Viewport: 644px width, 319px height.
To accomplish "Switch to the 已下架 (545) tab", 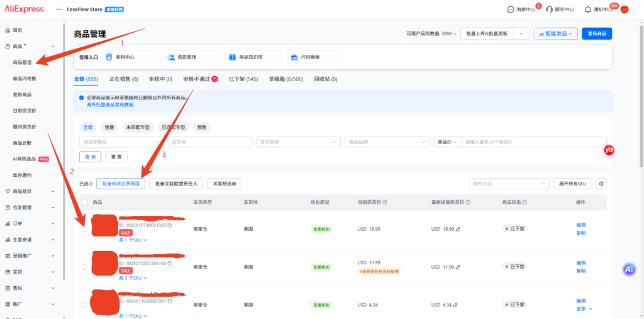I will 243,79.
